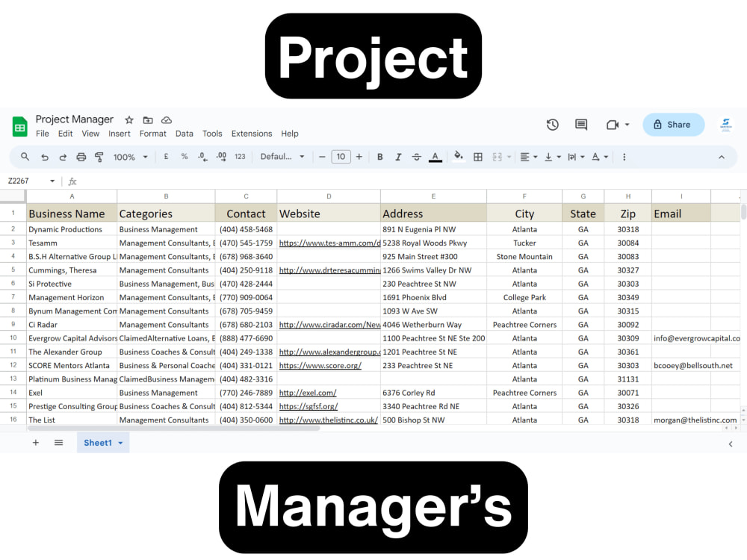Start a meeting with camera icon

point(613,125)
